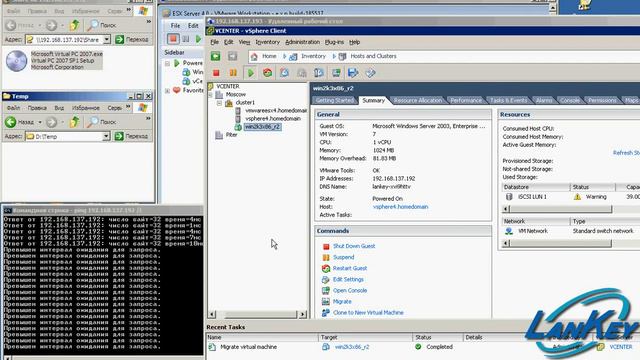Click the Go (Переход) button in the Share window
The image size is (640, 360).
coord(132,39)
